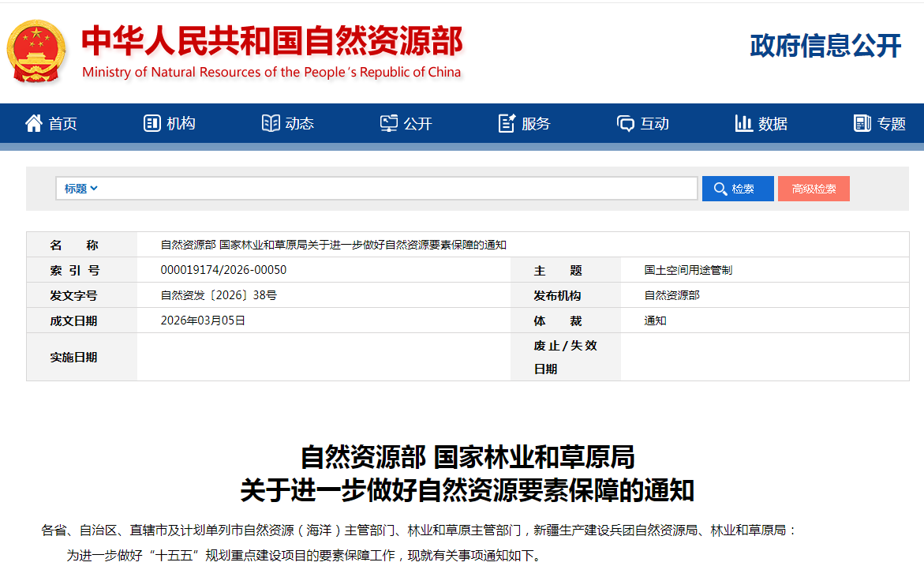
Task: Click the national emblem logo
Action: 36,51
